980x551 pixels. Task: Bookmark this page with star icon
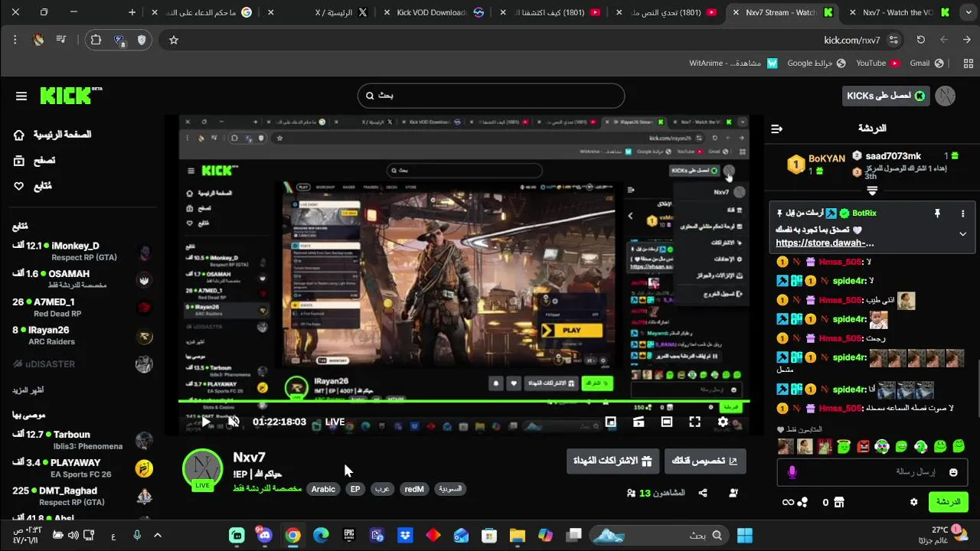pos(174,40)
